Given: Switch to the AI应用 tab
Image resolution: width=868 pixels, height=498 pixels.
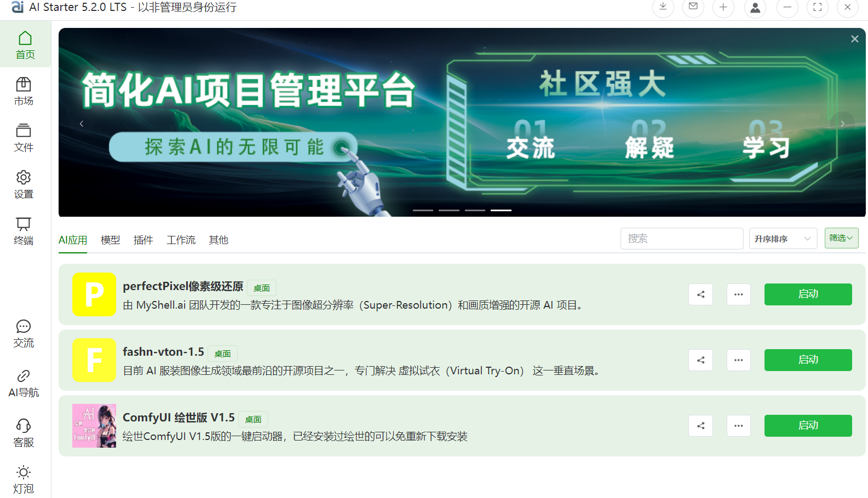Looking at the screenshot, I should [73, 240].
